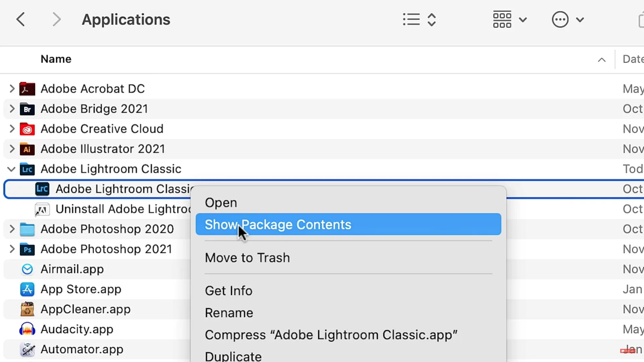The image size is (644, 362).
Task: Expand the Adobe Photoshop 2020 folder
Action: pyautogui.click(x=12, y=229)
